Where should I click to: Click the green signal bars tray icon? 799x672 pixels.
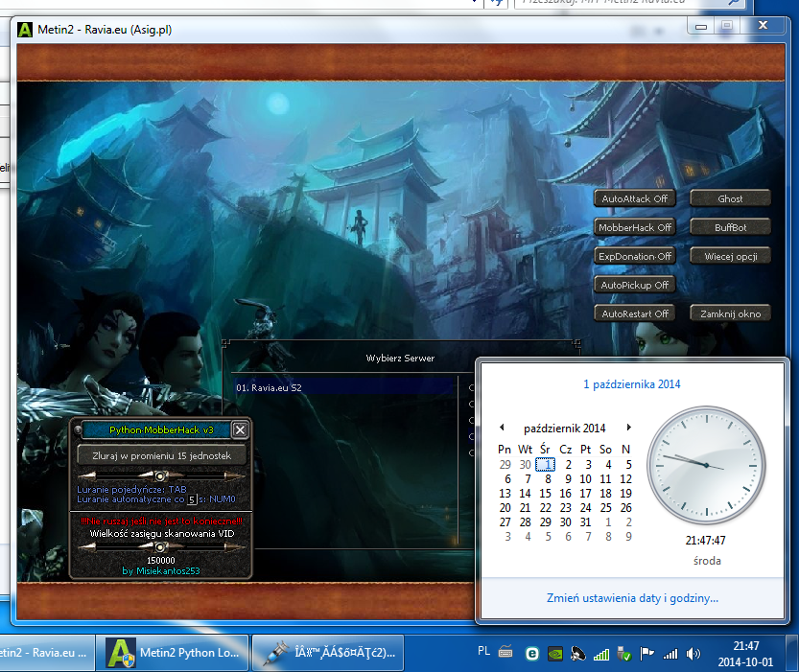coord(601,654)
